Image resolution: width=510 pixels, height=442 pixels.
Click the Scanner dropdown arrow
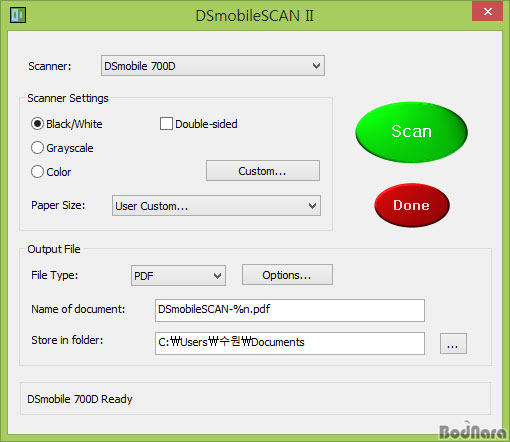(316, 66)
